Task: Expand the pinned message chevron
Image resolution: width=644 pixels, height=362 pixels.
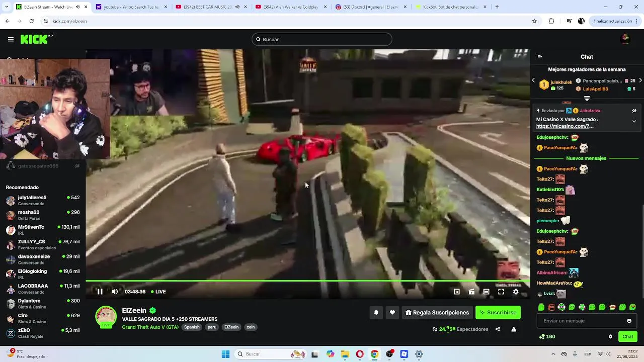Action: [x=634, y=121]
